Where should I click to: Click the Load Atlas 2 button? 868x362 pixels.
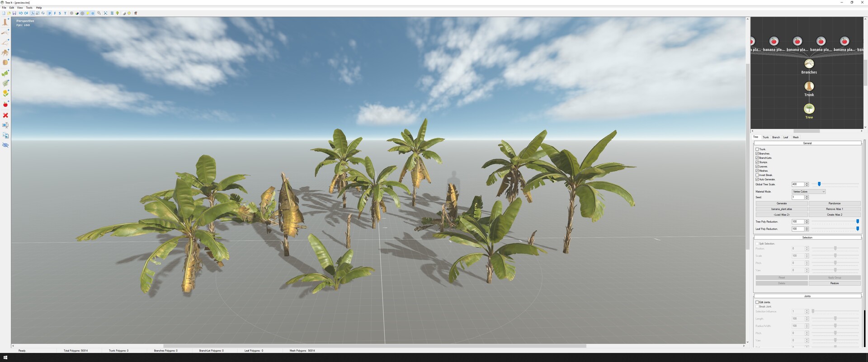pyautogui.click(x=782, y=214)
